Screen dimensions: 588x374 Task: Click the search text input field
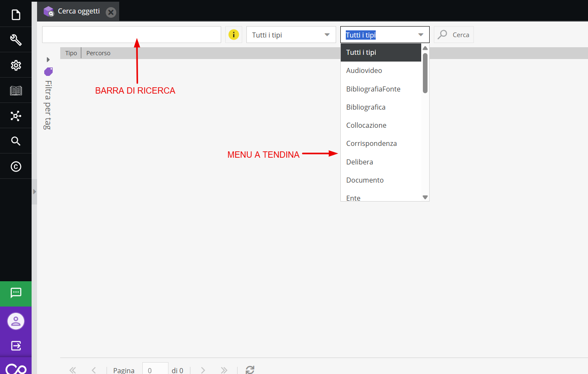(x=131, y=35)
